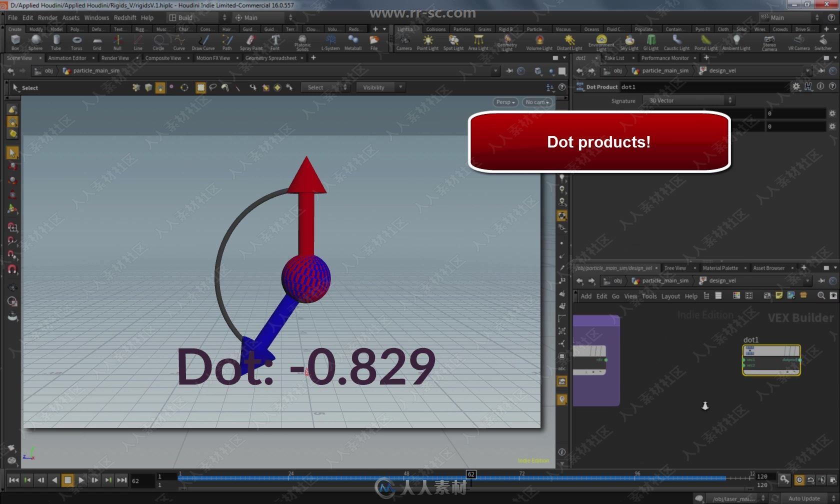Screen dimensions: 840x504
Task: Click the Tube shelf tool
Action: [56, 42]
